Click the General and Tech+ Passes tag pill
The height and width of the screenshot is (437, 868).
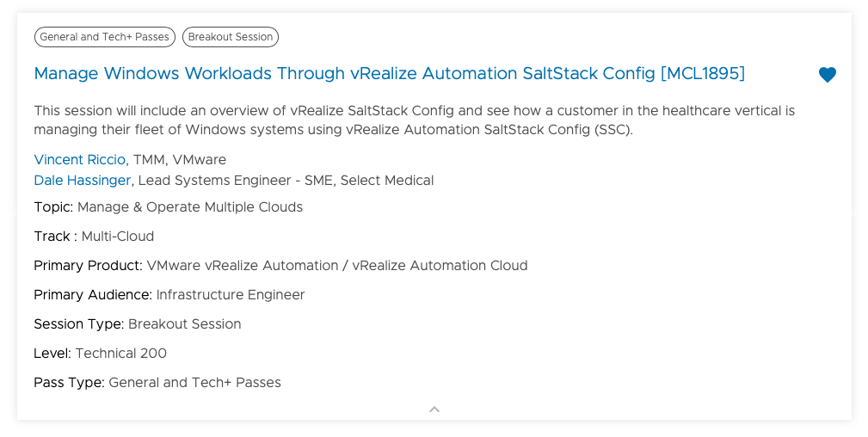pos(105,37)
